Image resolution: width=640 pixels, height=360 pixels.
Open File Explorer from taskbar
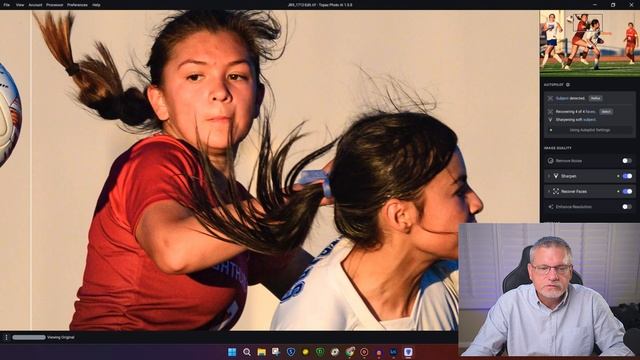[261, 352]
